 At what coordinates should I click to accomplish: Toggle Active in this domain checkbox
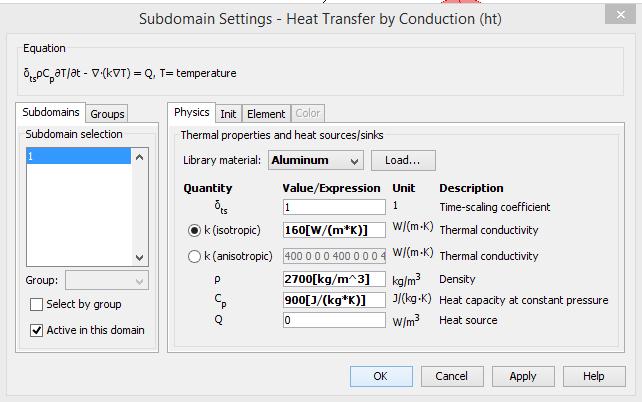(38, 330)
